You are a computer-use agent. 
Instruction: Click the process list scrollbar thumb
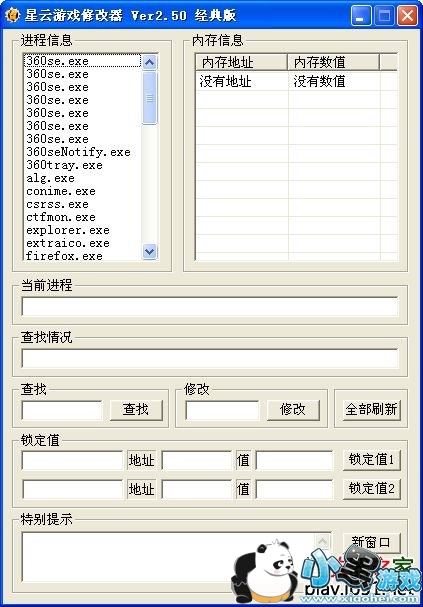[x=150, y=98]
